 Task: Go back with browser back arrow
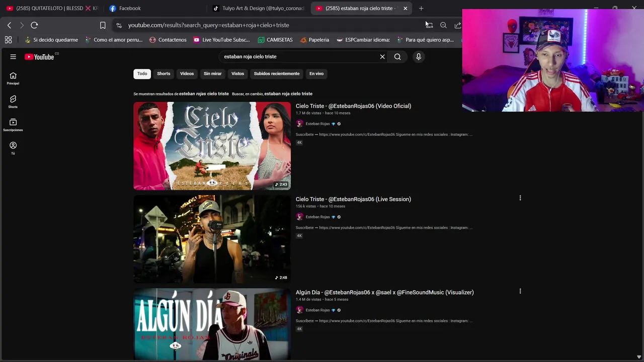pyautogui.click(x=9, y=25)
